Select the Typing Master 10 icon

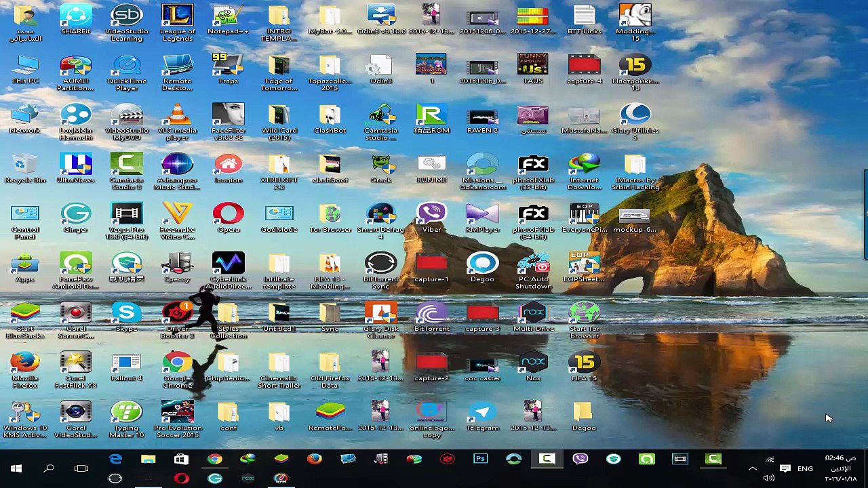coord(127,420)
